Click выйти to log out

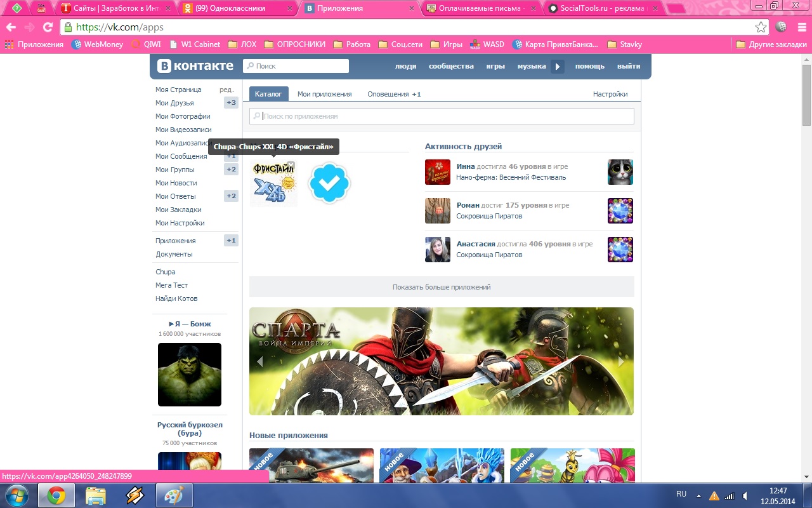coord(629,66)
